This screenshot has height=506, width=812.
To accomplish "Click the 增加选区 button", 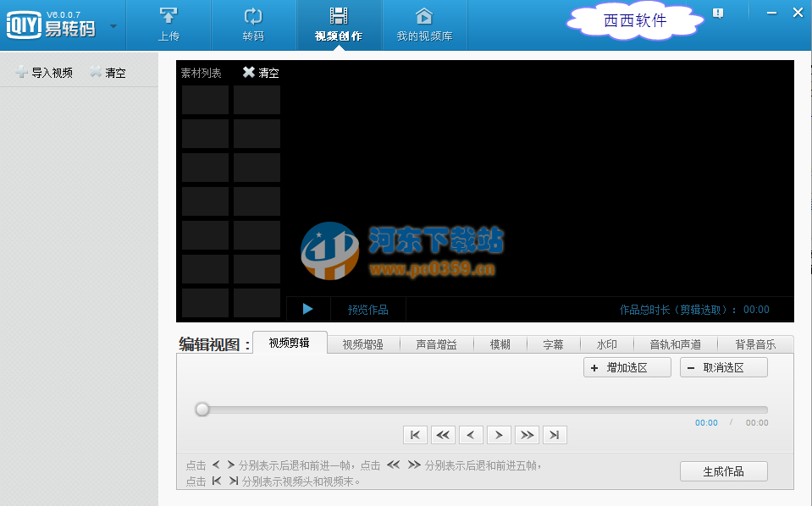I will (x=627, y=366).
